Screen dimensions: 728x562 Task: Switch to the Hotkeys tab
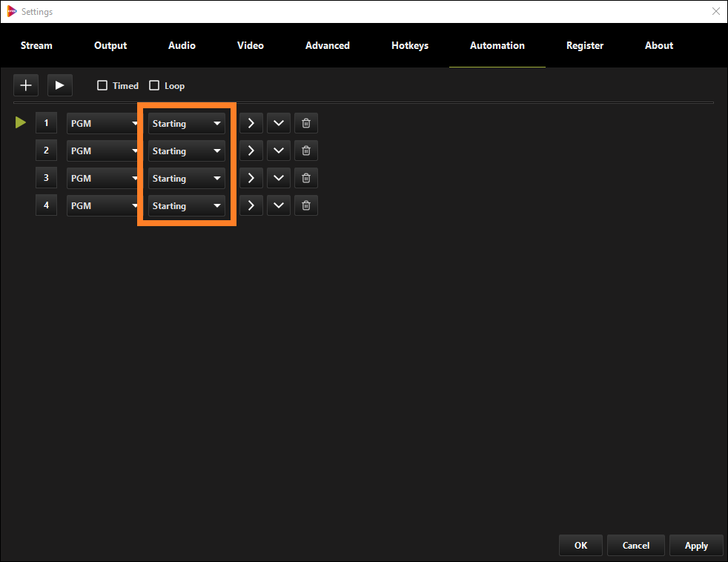[x=410, y=45]
